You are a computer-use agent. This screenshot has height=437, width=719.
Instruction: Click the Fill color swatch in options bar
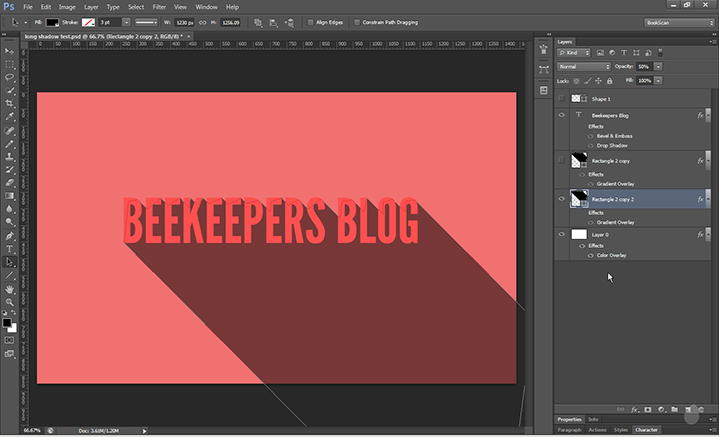(52, 21)
